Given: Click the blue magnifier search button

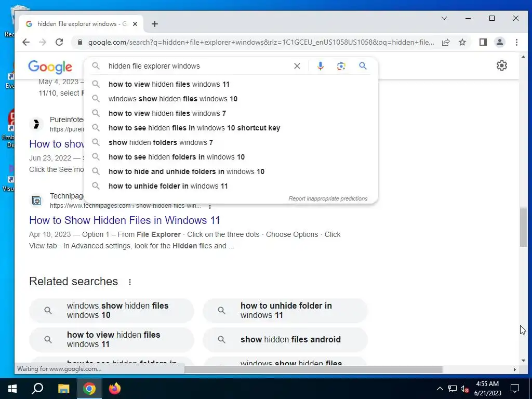Looking at the screenshot, I should pyautogui.click(x=363, y=66).
